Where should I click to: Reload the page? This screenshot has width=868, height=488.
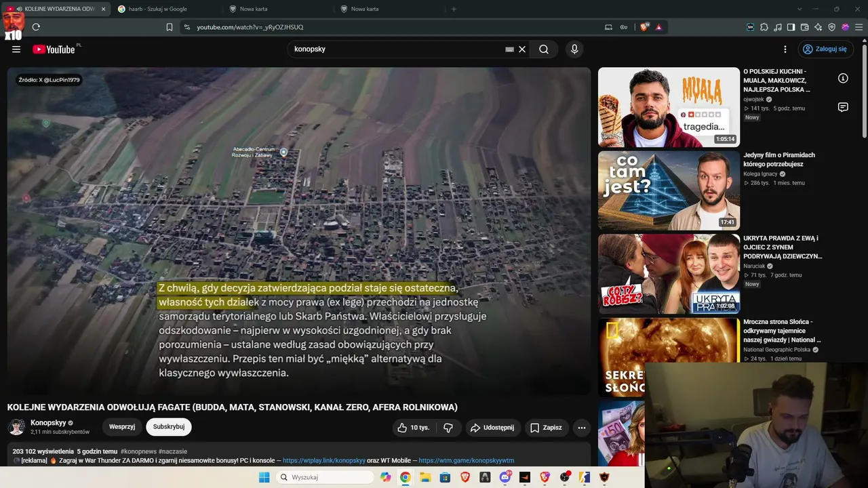pyautogui.click(x=36, y=27)
